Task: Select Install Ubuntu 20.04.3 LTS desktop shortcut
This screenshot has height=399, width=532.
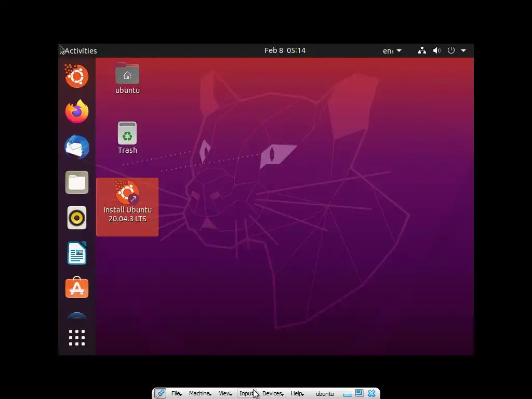Action: coord(127,207)
